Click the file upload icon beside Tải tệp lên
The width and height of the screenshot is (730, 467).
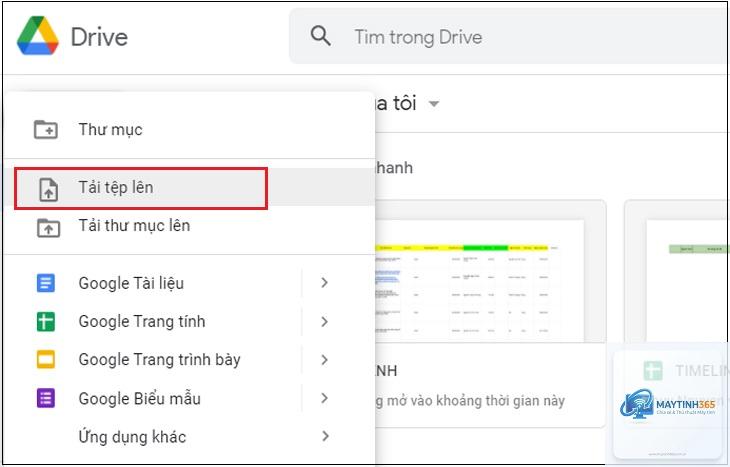(48, 190)
